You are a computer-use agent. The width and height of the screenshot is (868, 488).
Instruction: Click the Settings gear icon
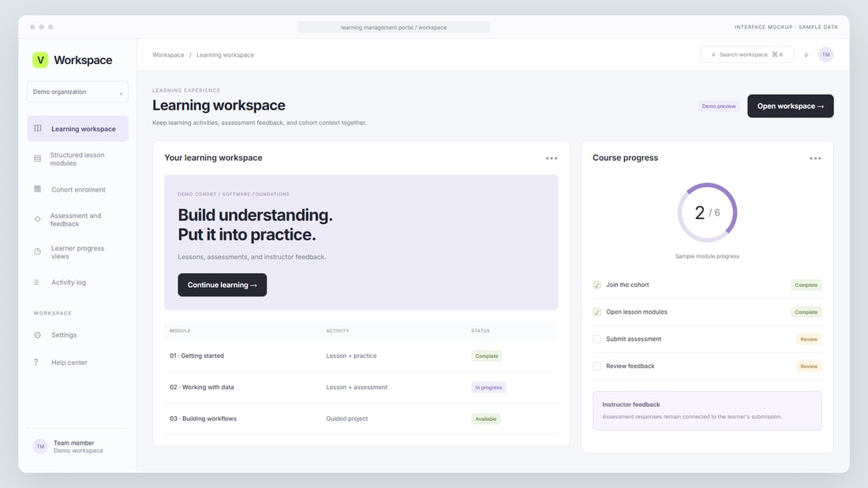[x=38, y=335]
